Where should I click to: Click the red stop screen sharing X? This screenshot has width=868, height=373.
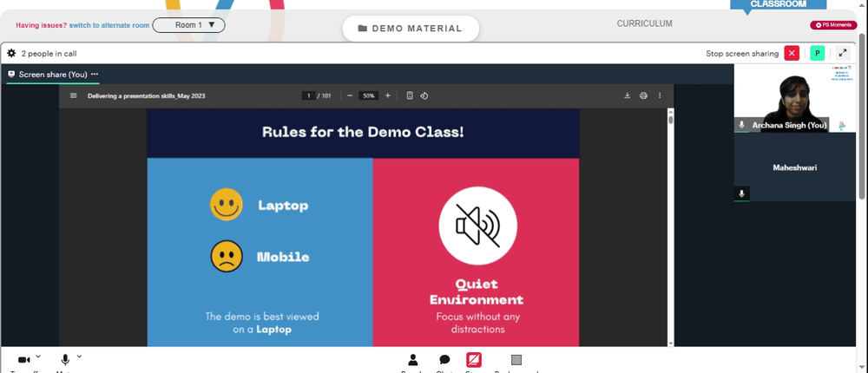click(792, 53)
